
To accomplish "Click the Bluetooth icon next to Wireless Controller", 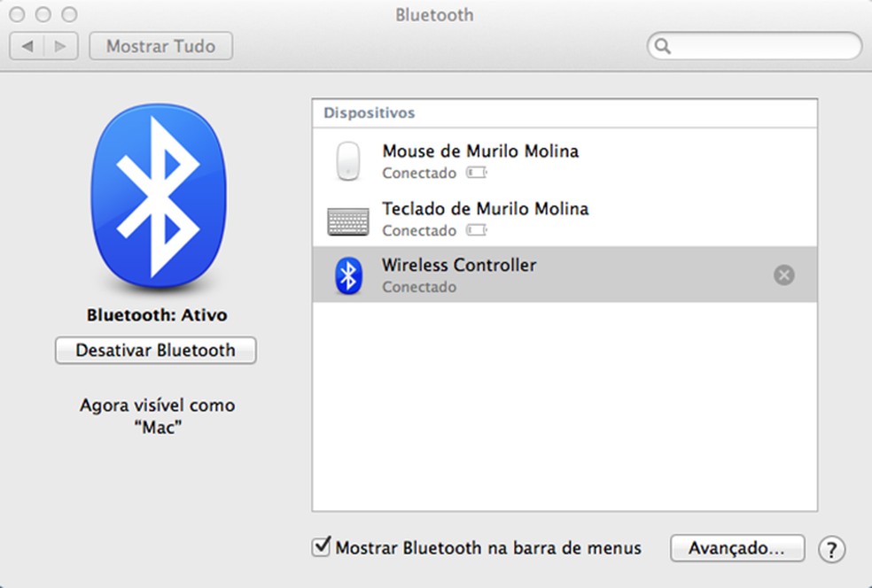I will click(x=349, y=275).
